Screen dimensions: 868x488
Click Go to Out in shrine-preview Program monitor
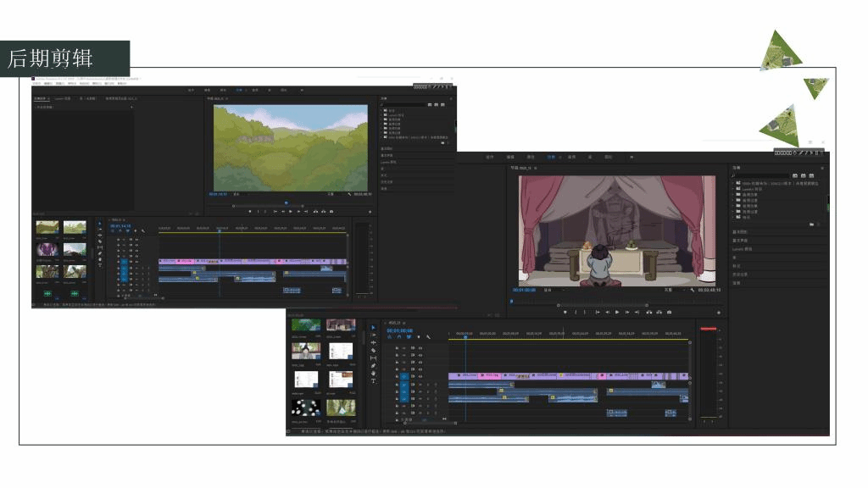tap(637, 313)
